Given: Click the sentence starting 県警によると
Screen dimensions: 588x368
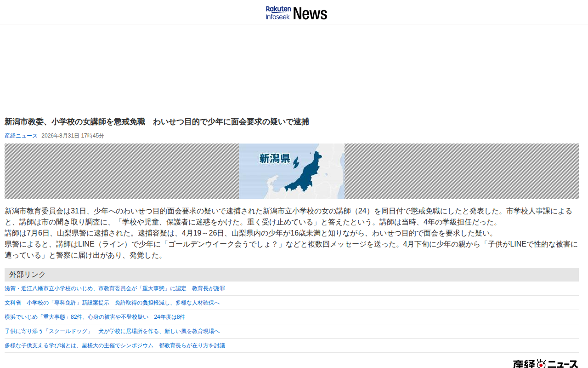Looking at the screenshot, I should pyautogui.click(x=291, y=250).
